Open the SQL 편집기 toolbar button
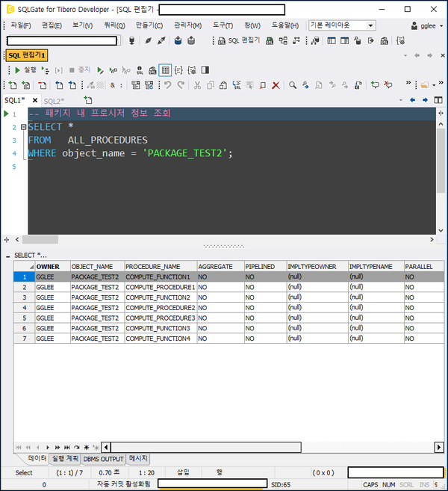Screen dimensions: 448x491 pyautogui.click(x=240, y=40)
